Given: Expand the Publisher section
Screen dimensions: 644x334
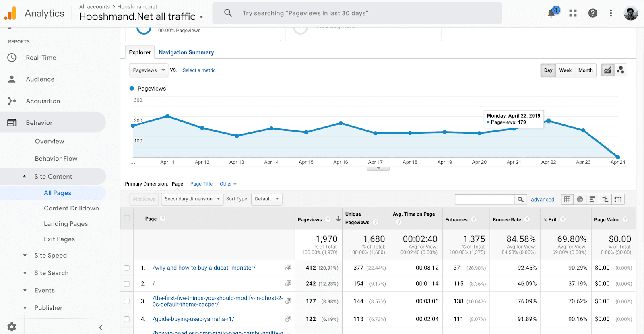Looking at the screenshot, I should click(x=25, y=308).
